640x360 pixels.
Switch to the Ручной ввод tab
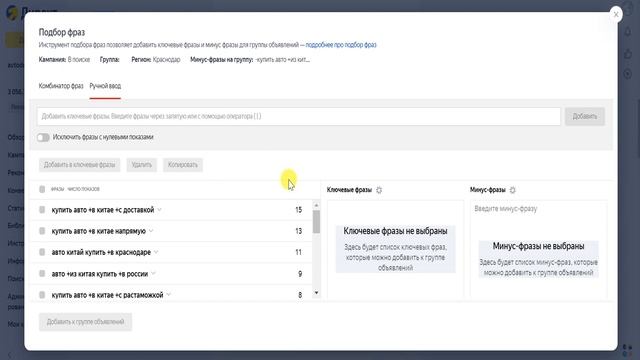pyautogui.click(x=105, y=86)
